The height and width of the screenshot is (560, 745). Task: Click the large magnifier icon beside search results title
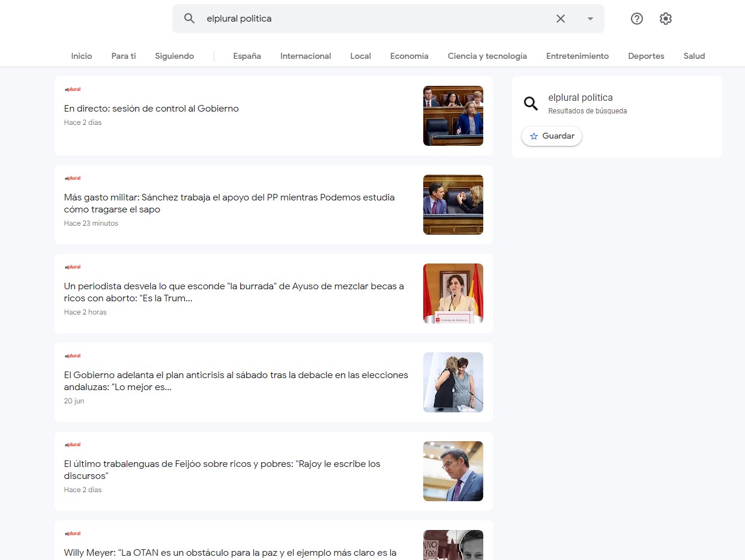531,103
